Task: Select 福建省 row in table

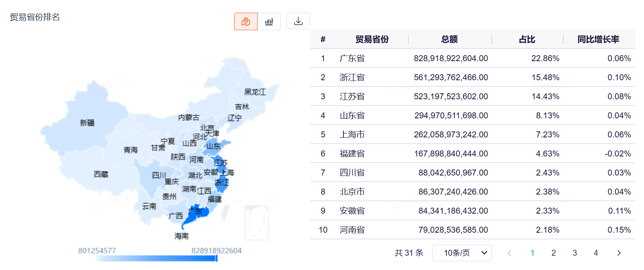Action: tap(472, 154)
